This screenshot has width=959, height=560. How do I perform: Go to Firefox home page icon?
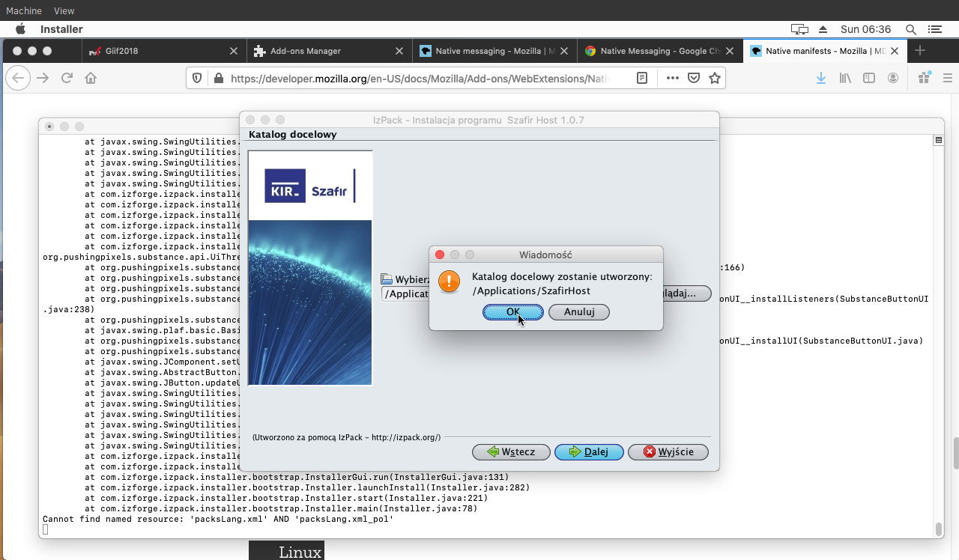[91, 78]
